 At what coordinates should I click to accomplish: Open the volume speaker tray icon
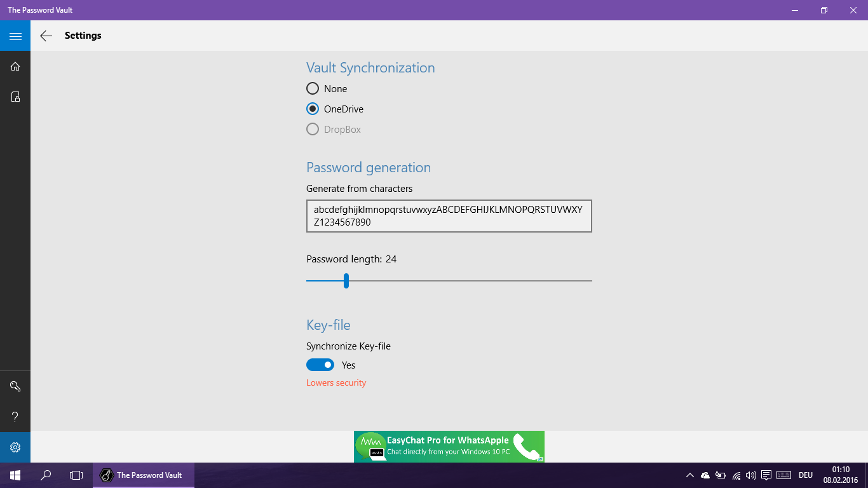point(751,475)
